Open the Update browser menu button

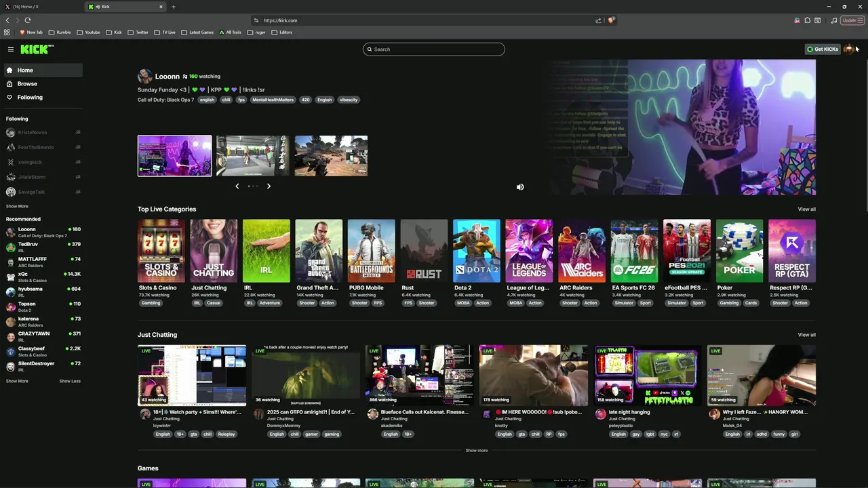[x=851, y=20]
